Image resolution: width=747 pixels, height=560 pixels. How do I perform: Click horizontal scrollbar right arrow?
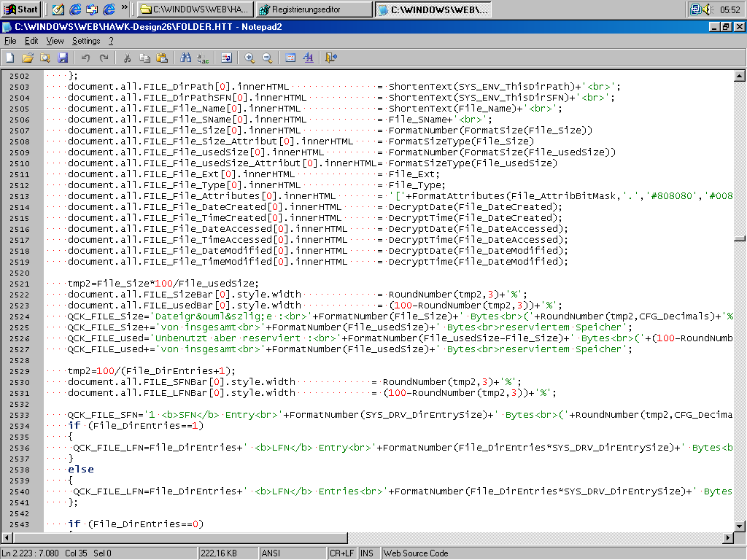coord(727,537)
